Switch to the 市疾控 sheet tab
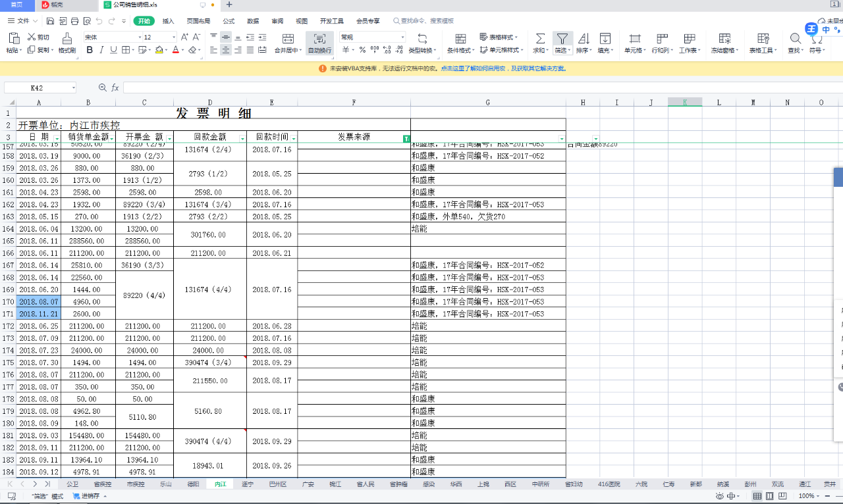This screenshot has height=504, width=843. click(135, 484)
